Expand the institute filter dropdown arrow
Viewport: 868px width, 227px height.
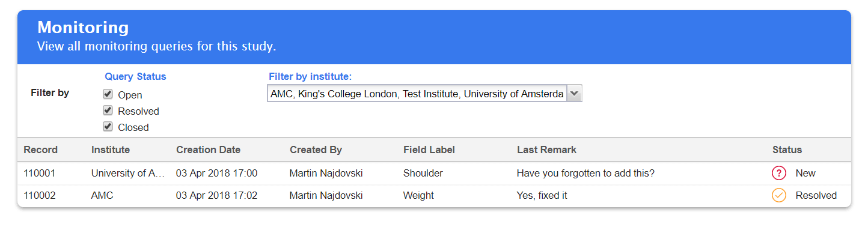(x=574, y=94)
